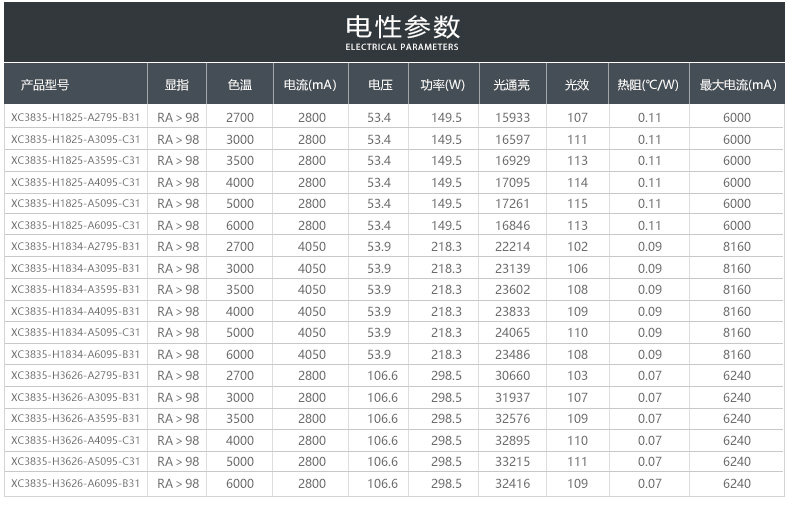Select the luminous flux value 17261
This screenshot has width=788, height=506.
(512, 204)
